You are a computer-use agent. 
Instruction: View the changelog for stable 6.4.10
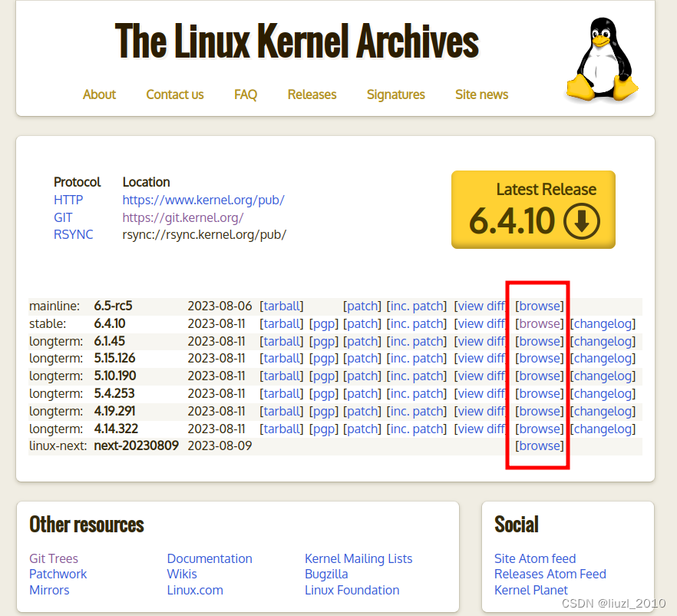click(x=603, y=323)
